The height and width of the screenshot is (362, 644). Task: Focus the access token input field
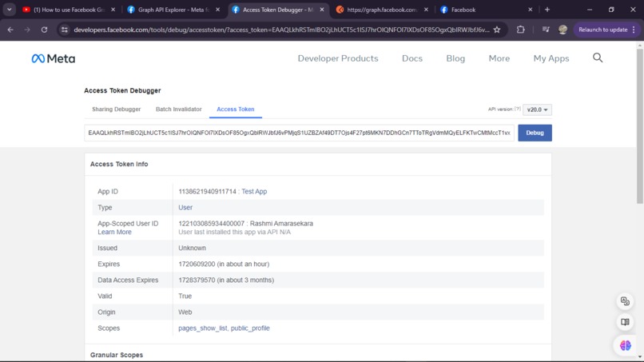[x=299, y=133]
